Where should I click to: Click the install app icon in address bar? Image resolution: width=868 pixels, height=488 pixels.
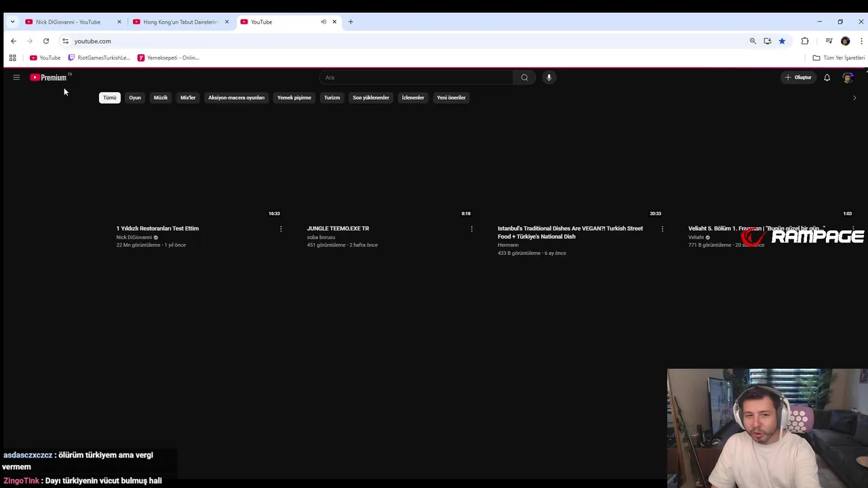[767, 41]
